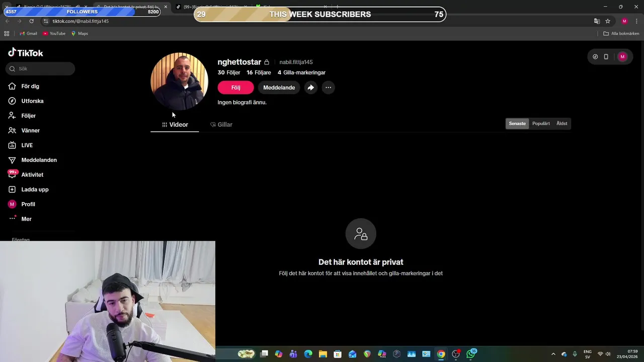Select the Videor tab
The image size is (644, 362).
click(x=175, y=125)
